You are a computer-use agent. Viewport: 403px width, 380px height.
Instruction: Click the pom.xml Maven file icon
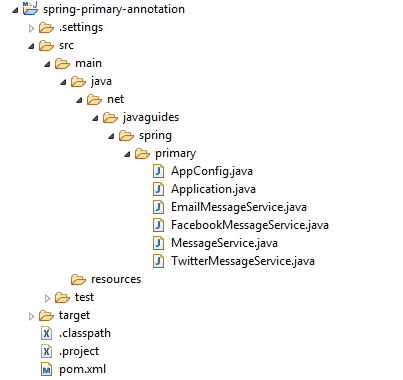pos(46,369)
